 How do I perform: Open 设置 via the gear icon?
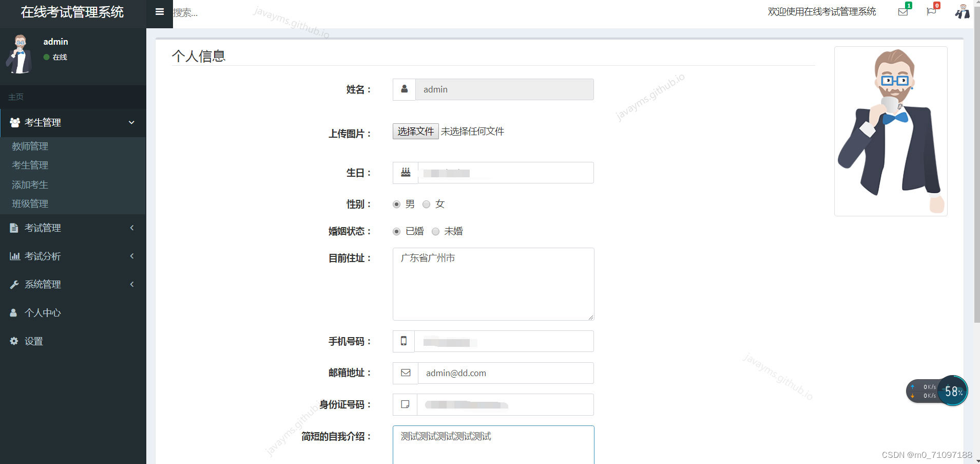point(14,341)
